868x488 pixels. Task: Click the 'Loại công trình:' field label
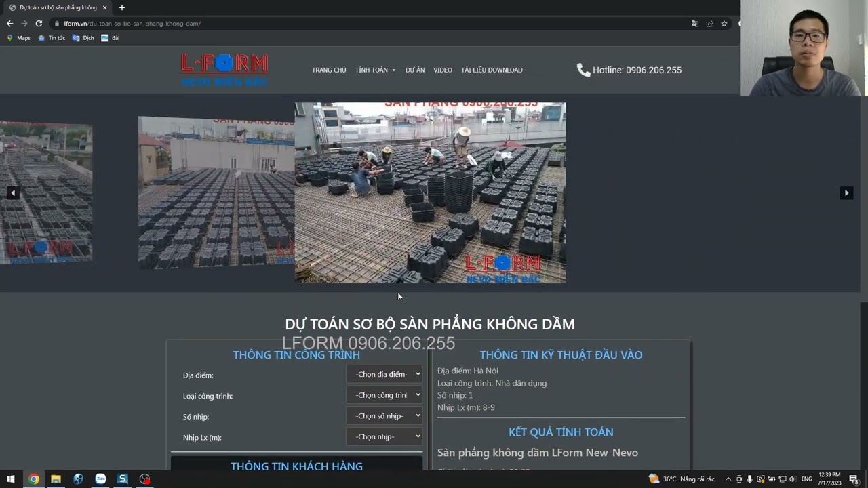pyautogui.click(x=208, y=396)
